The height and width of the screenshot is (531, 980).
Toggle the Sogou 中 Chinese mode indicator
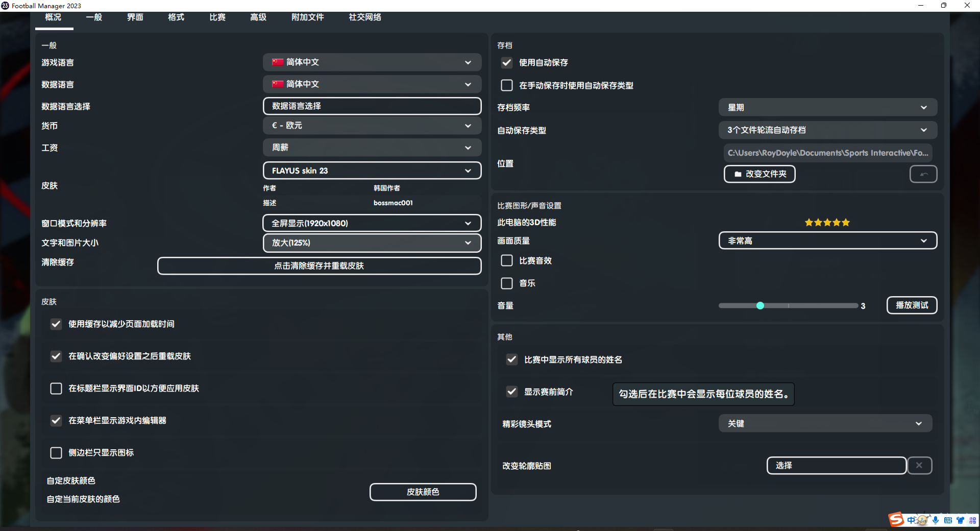[911, 520]
